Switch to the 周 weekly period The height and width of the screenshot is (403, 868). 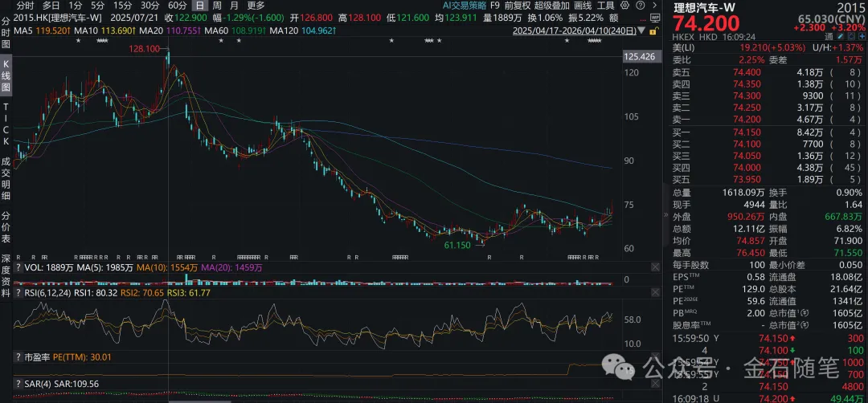(x=217, y=6)
